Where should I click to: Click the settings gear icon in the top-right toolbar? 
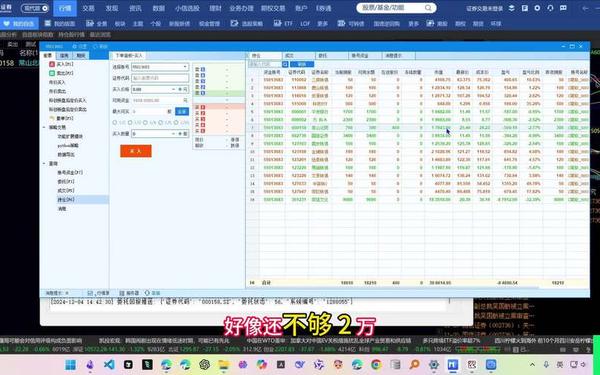pyautogui.click(x=537, y=8)
